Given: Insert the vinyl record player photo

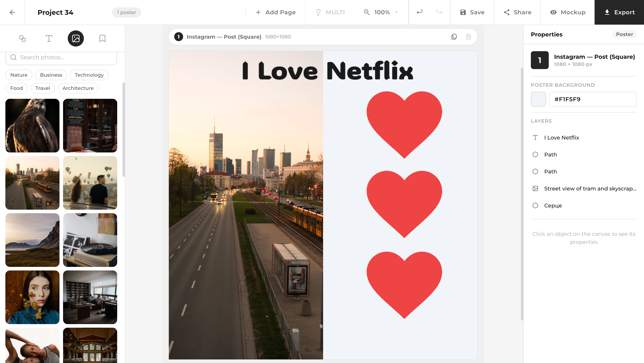Looking at the screenshot, I should coord(90,240).
